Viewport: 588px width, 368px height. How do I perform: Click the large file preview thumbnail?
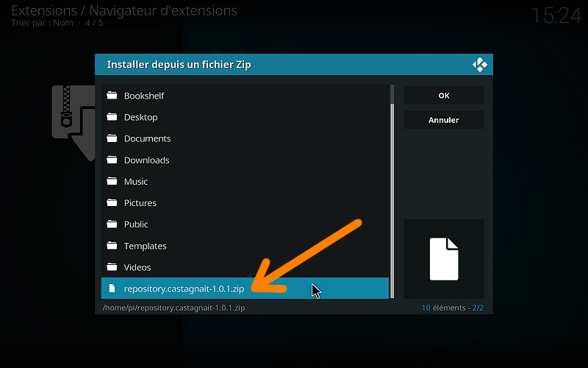[444, 259]
